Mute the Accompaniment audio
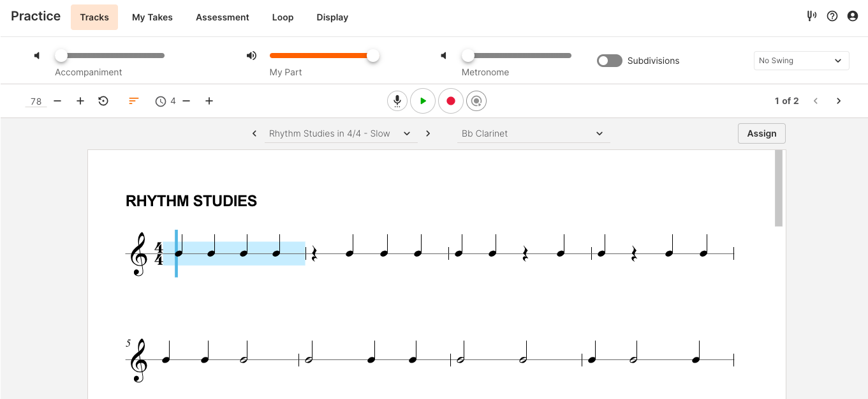 36,56
